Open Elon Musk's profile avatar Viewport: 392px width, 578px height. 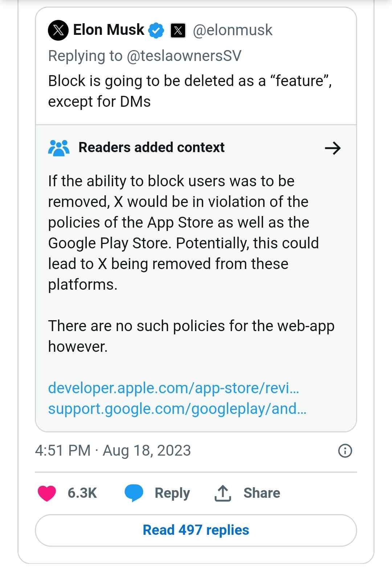pos(58,30)
